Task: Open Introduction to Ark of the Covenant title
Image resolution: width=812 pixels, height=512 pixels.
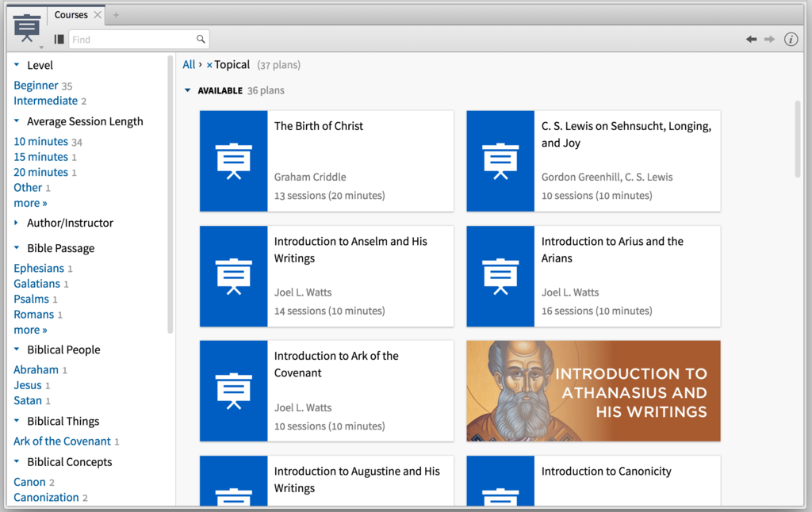Action: pyautogui.click(x=336, y=365)
